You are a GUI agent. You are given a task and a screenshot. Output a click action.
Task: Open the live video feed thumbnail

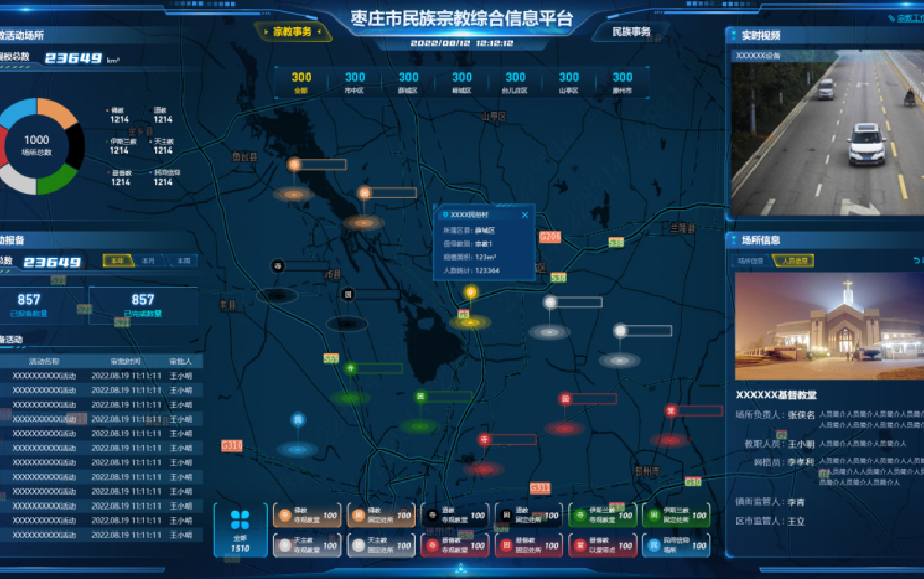coord(827,133)
